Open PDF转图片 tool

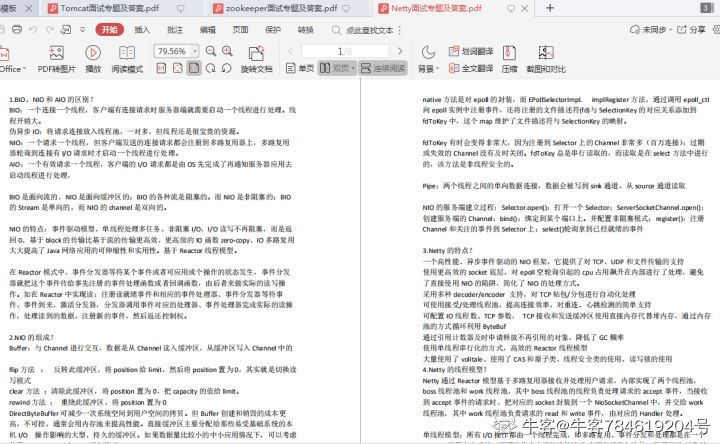click(56, 59)
